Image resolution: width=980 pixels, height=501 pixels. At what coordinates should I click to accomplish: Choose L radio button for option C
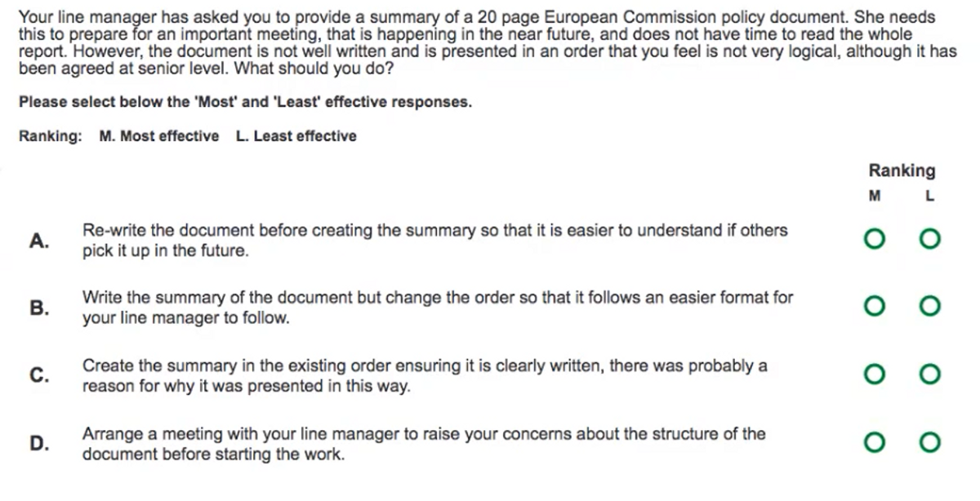pyautogui.click(x=929, y=375)
